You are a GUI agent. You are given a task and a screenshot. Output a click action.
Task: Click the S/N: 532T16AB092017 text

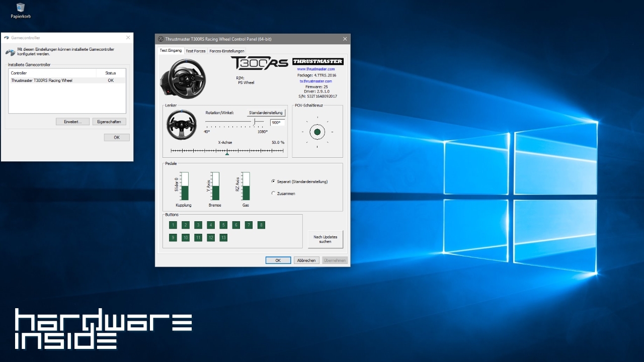pyautogui.click(x=316, y=96)
